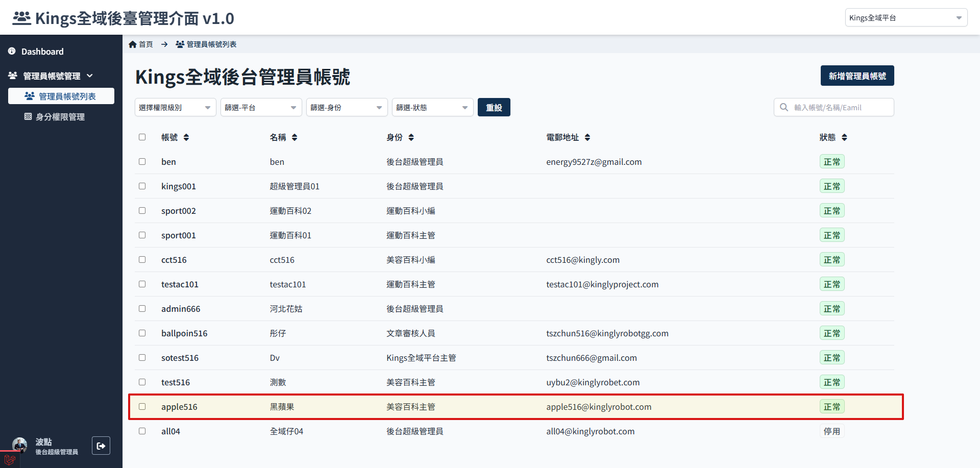980x468 pixels.
Task: Sort by 電郵地址 column arrows
Action: click(587, 137)
